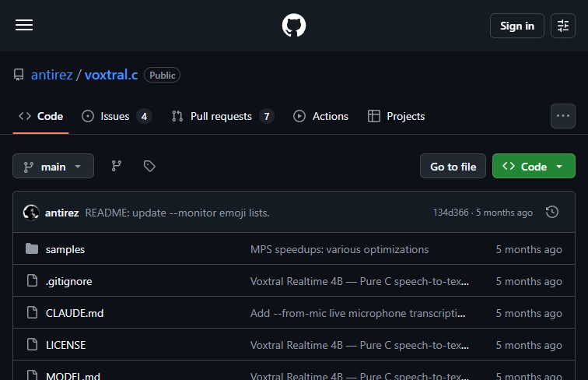Expand additional navigation options ellipsis
This screenshot has width=588, height=380.
point(562,116)
